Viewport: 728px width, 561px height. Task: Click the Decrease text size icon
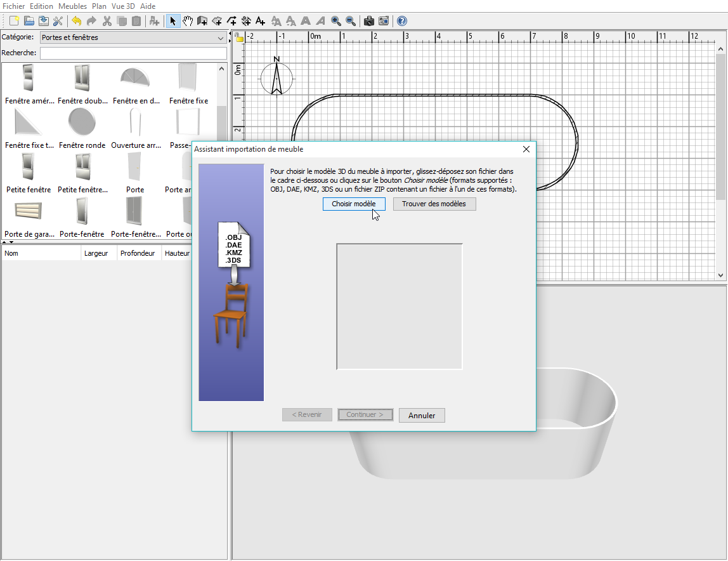[290, 21]
